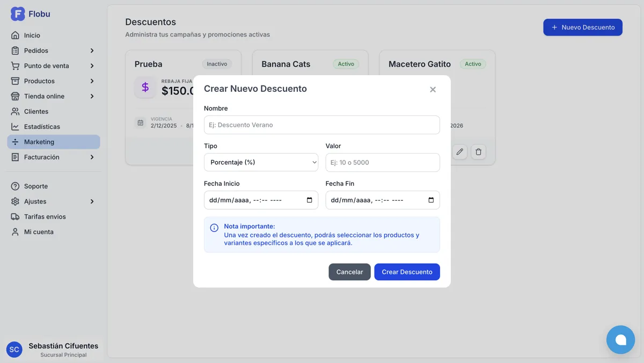Open Tarifas envíos sidebar item
This screenshot has width=644, height=363.
click(x=45, y=217)
